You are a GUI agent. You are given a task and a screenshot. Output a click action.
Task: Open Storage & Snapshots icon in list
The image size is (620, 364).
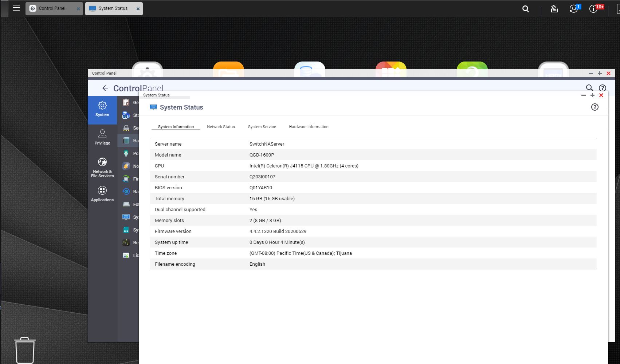click(x=126, y=115)
